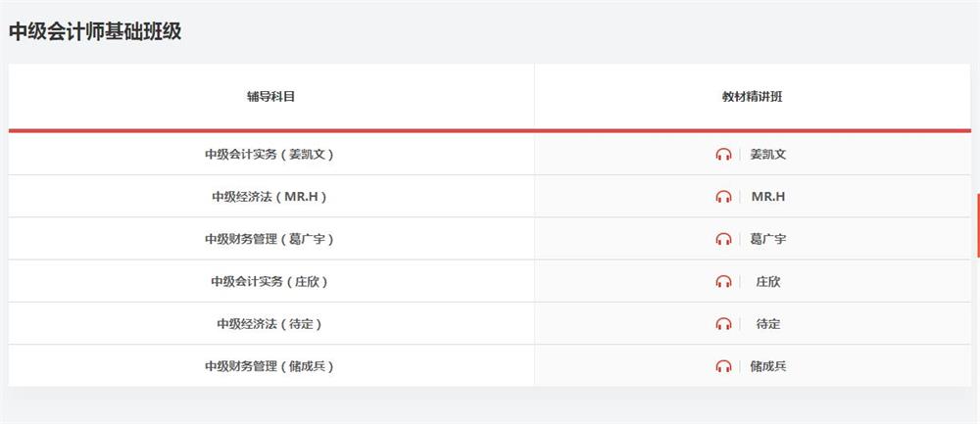Click the 辅导科目 column header
This screenshot has height=424, width=980.
pos(270,96)
